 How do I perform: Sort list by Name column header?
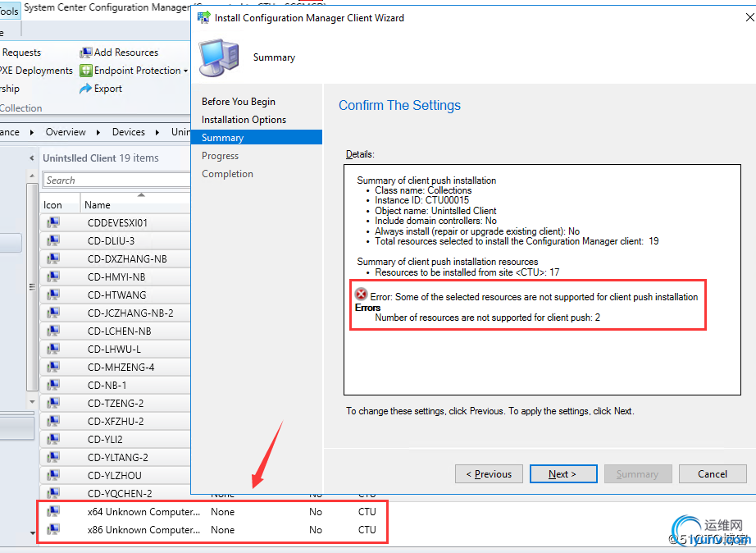pyautogui.click(x=135, y=204)
